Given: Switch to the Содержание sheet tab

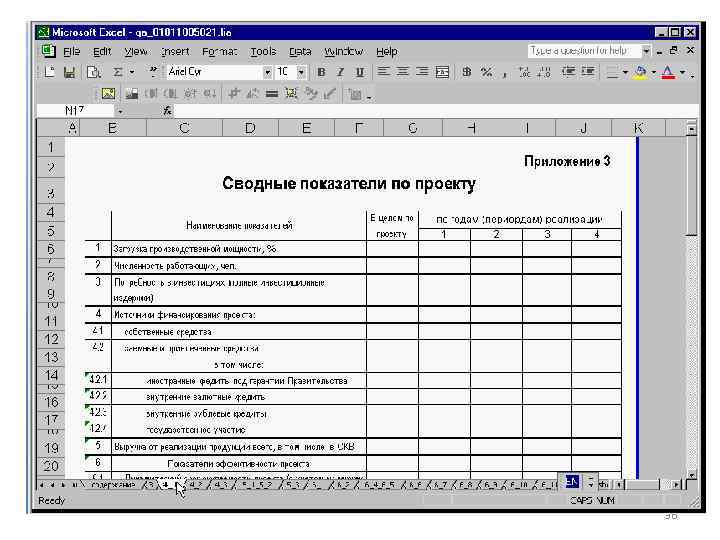Looking at the screenshot, I should click(113, 484).
